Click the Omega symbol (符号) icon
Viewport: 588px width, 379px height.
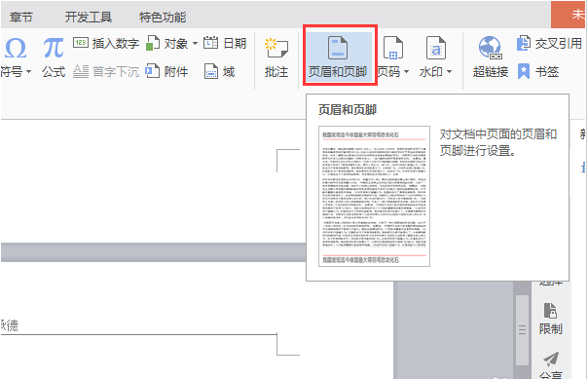(x=16, y=48)
